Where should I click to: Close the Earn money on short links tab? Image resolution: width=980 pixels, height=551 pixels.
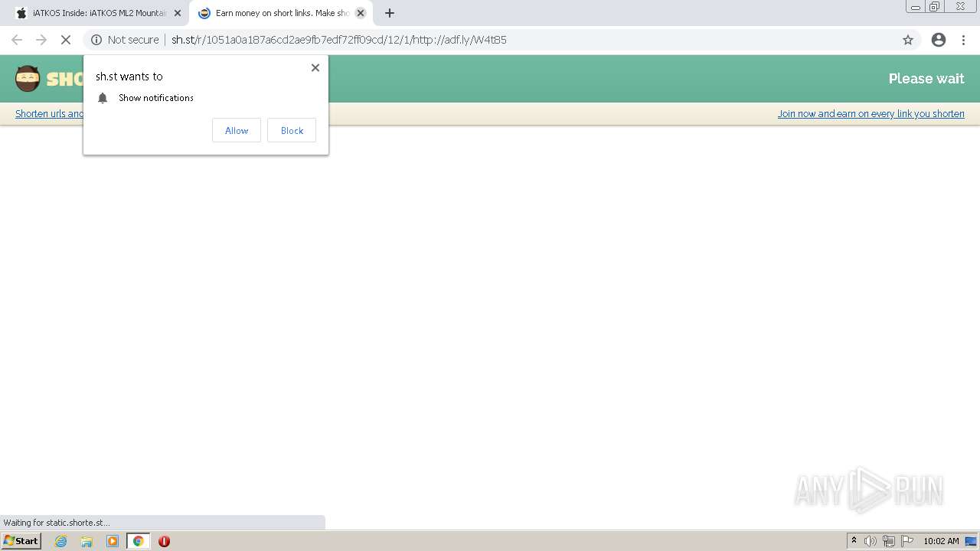361,13
